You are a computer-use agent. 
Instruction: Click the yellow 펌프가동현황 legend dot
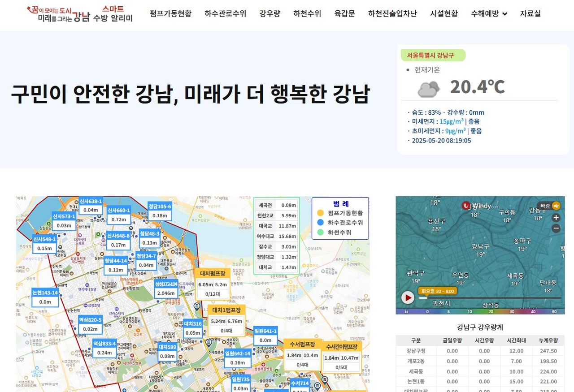pos(320,213)
